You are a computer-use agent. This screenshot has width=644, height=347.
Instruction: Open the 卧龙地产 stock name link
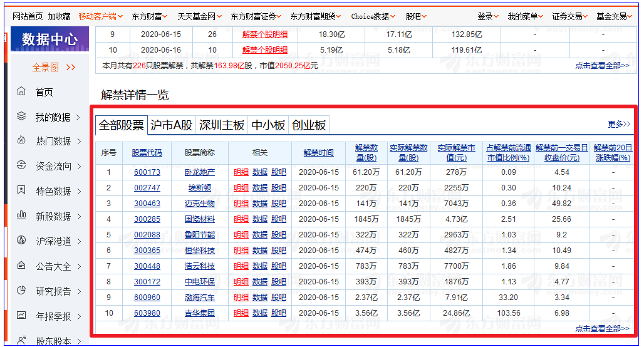click(x=200, y=172)
